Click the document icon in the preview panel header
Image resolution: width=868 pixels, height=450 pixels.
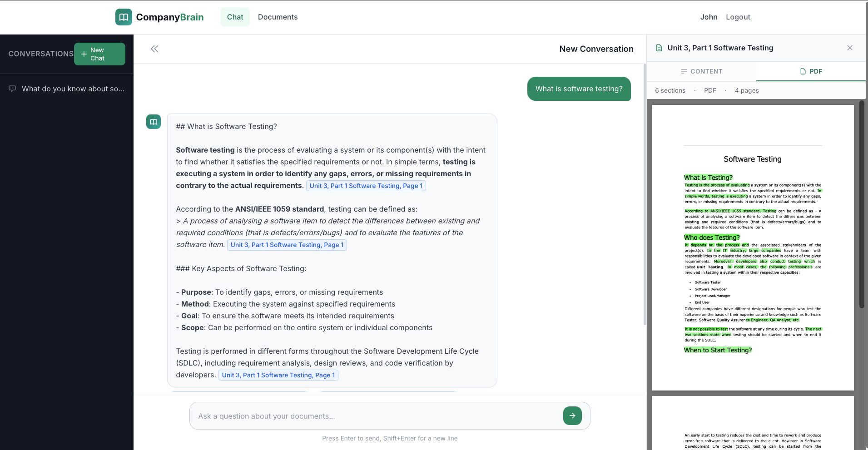coord(659,48)
